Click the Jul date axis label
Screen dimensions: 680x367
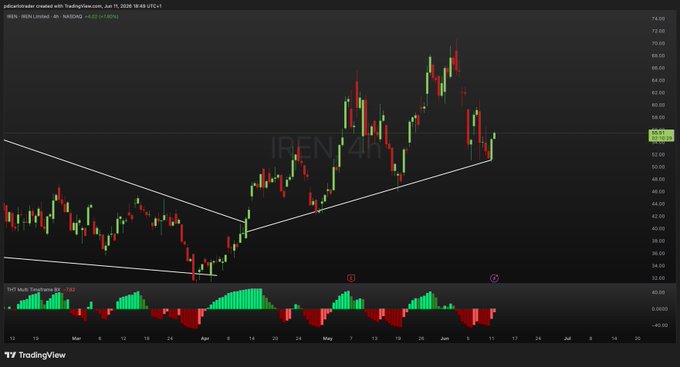567,338
